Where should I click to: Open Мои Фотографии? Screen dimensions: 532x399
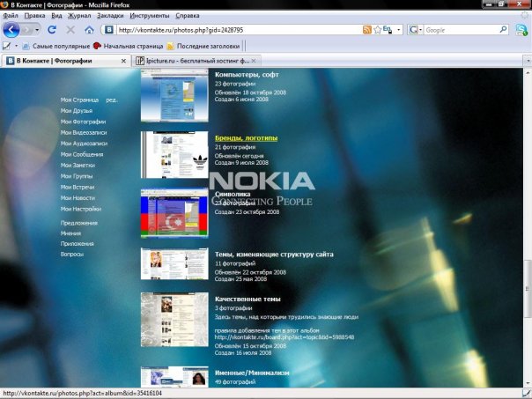[x=83, y=122]
